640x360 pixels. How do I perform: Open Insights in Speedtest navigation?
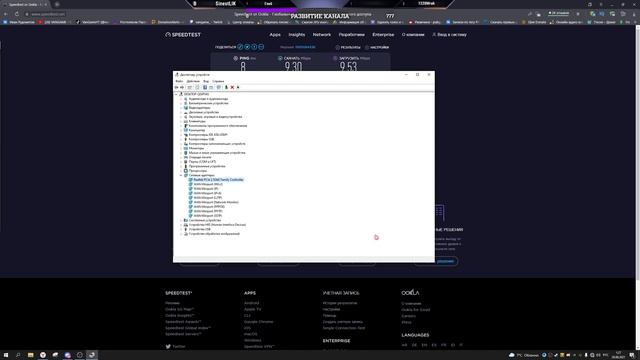coord(297,35)
